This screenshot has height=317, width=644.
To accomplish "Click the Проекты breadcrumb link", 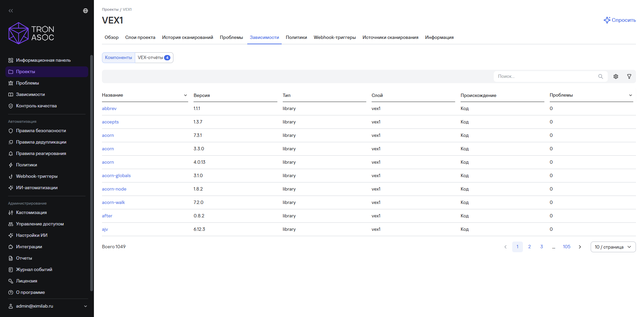I will point(110,9).
